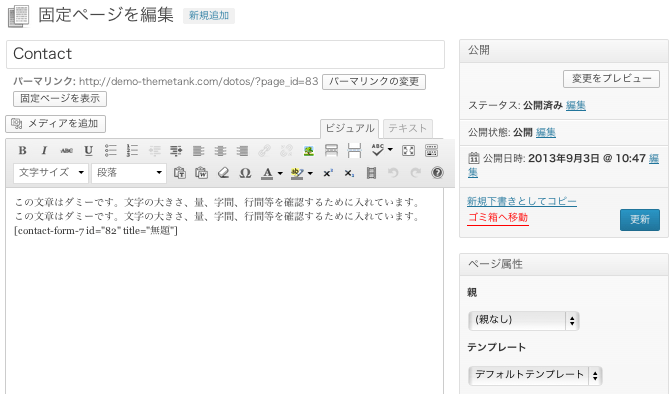The width and height of the screenshot is (671, 394).
Task: Click the red ゴミ箱へ移動 link
Action: 498,217
